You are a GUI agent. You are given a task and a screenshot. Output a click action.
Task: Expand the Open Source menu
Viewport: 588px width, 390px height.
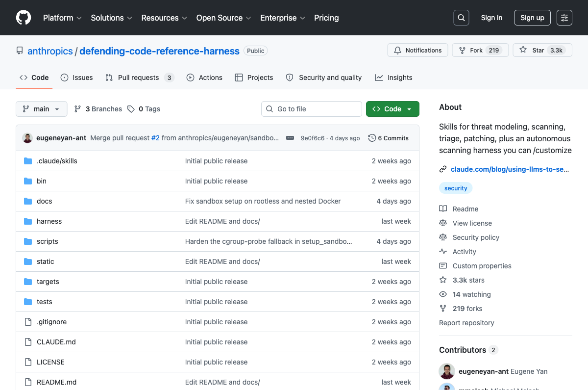click(224, 18)
